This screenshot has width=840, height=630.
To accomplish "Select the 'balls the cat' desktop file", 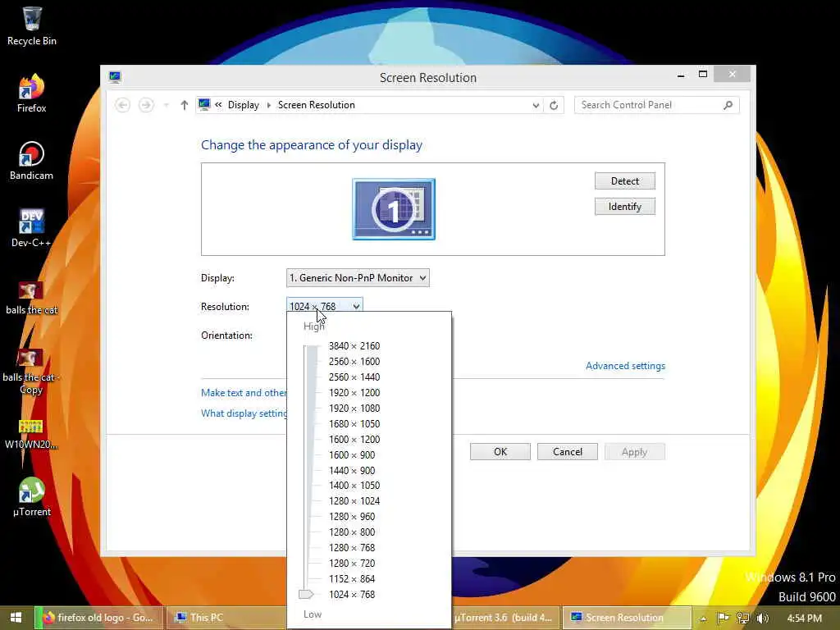I will point(32,298).
